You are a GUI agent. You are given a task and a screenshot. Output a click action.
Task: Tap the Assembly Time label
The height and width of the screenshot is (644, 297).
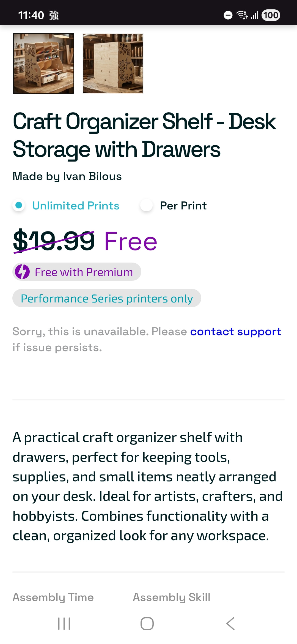tap(53, 597)
